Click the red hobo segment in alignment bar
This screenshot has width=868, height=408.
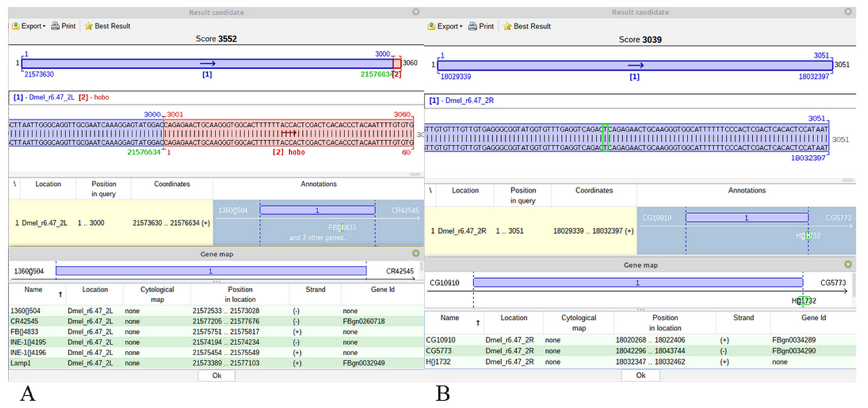397,63
